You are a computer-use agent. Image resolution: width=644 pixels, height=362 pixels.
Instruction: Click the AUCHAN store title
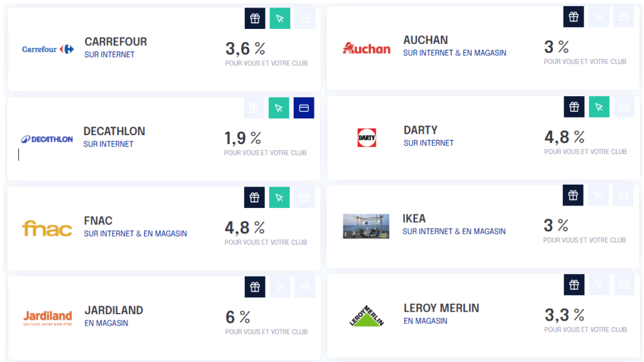click(x=425, y=40)
